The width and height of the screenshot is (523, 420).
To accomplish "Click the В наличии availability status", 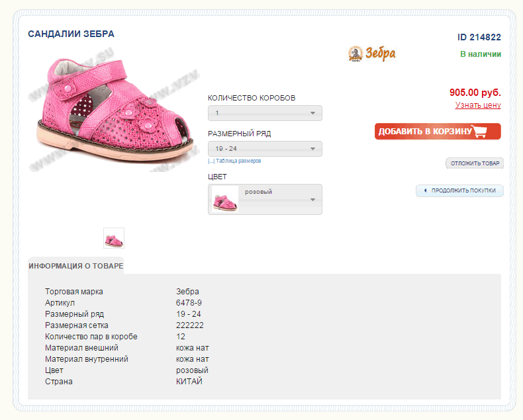I will click(480, 54).
